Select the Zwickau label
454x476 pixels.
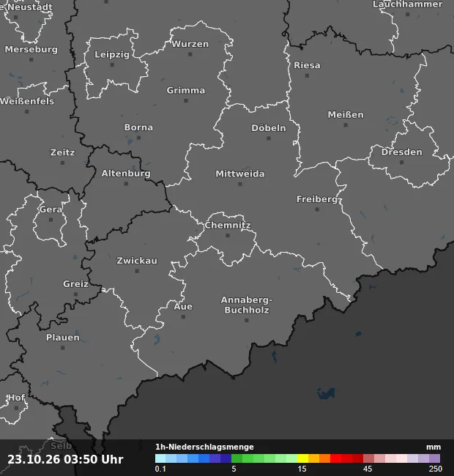click(x=137, y=261)
